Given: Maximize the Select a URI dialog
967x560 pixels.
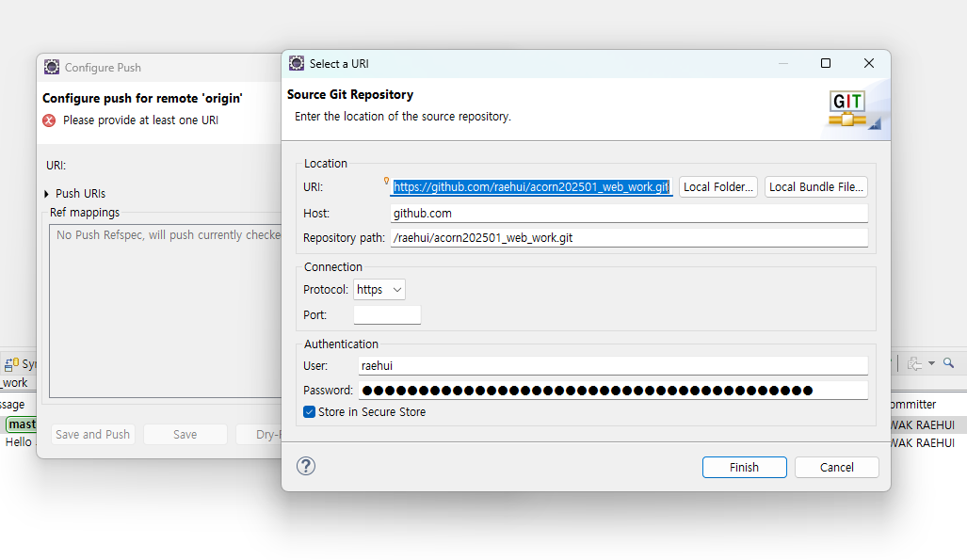Looking at the screenshot, I should pyautogui.click(x=826, y=63).
